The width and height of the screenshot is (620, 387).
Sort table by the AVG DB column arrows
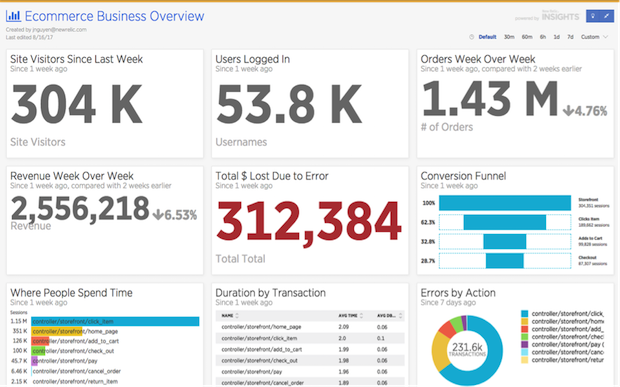tap(400, 315)
